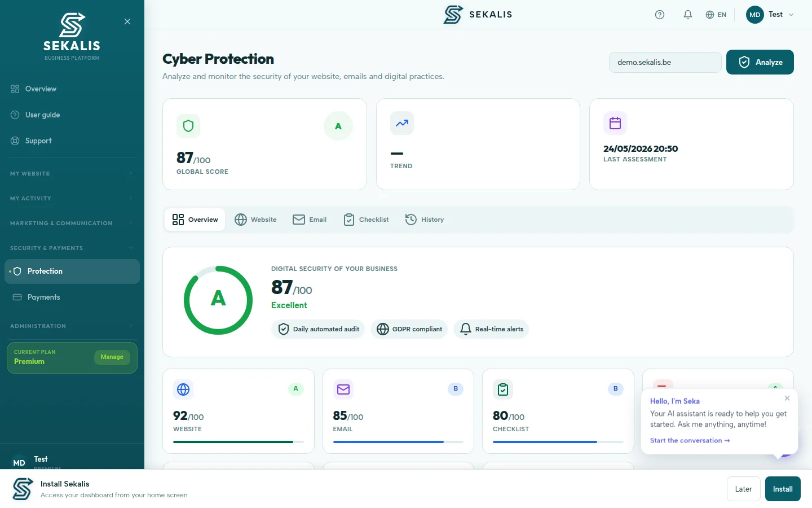Screen dimensions: 812x508
Task: Click the Install button
Action: (783, 489)
